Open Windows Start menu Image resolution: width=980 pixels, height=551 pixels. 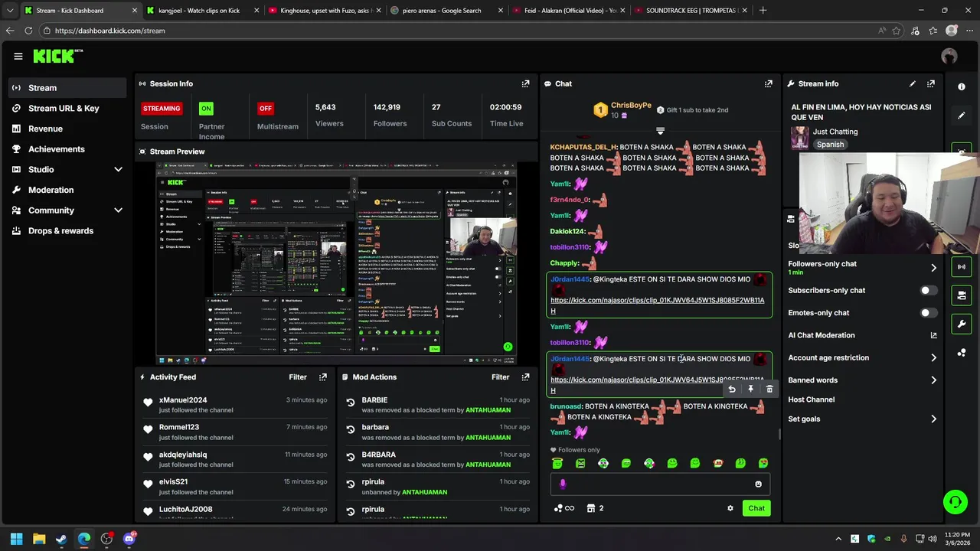tap(16, 539)
